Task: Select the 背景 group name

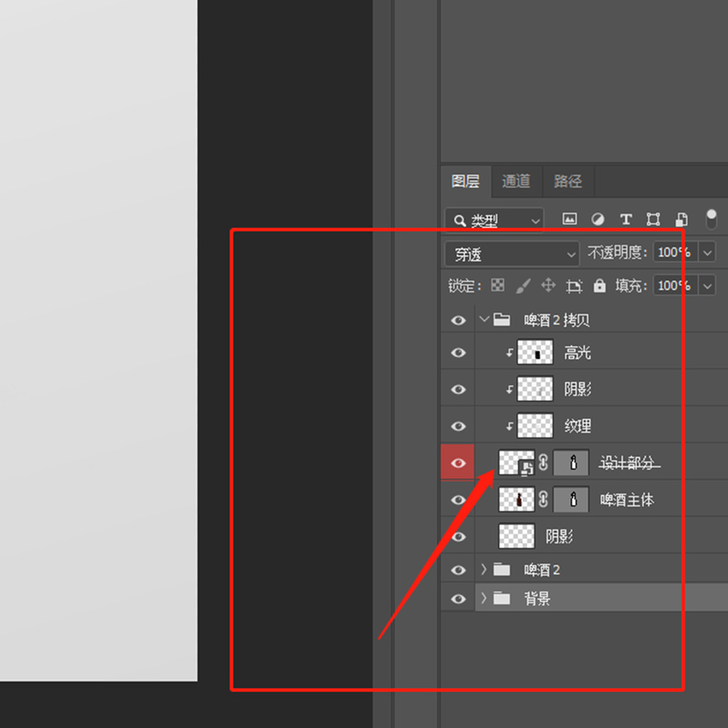Action: (537, 599)
